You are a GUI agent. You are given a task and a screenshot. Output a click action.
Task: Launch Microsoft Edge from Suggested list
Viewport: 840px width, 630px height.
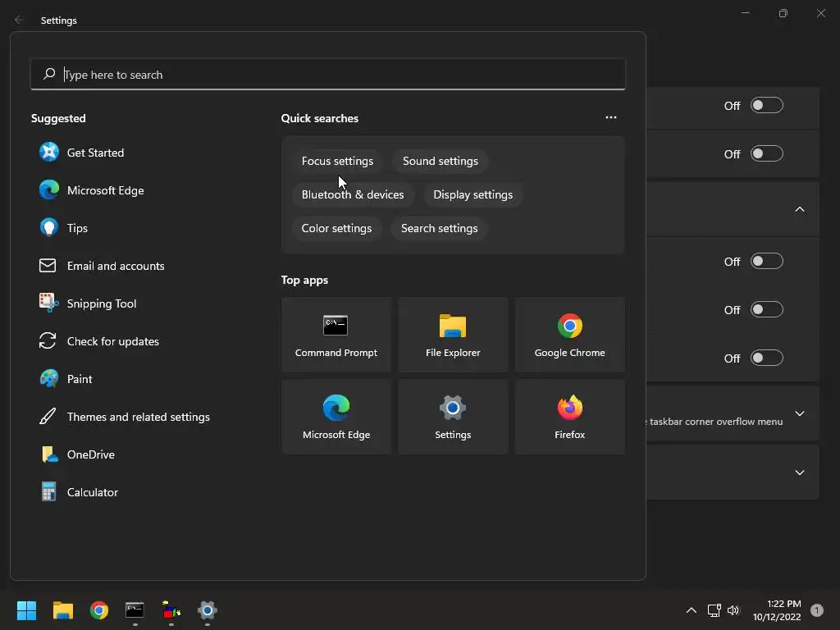click(91, 190)
